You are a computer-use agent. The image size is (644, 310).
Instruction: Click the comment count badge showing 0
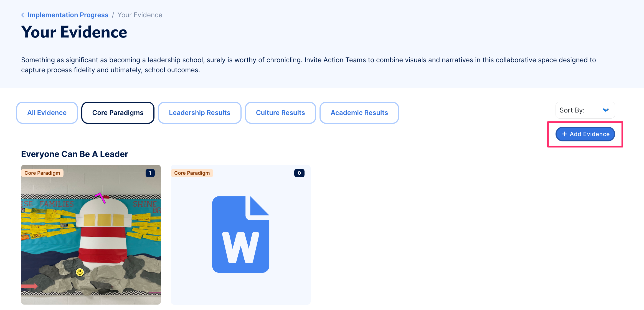(x=299, y=173)
